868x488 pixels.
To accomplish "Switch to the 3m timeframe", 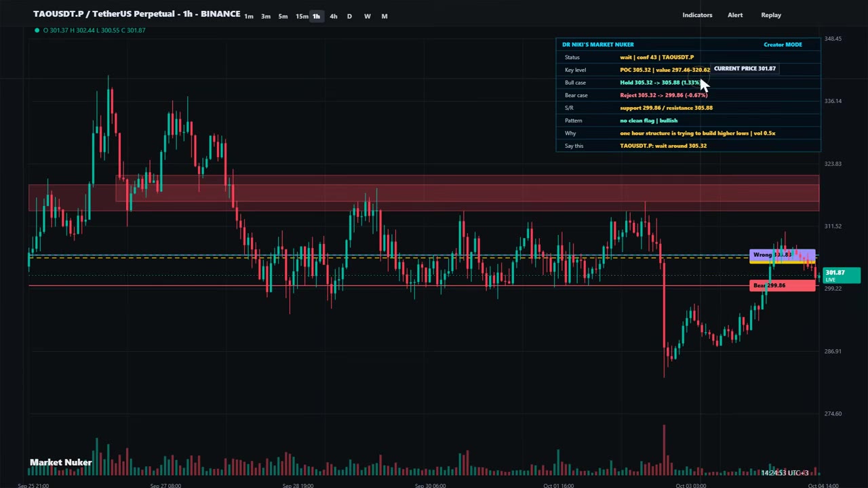I will click(x=266, y=16).
